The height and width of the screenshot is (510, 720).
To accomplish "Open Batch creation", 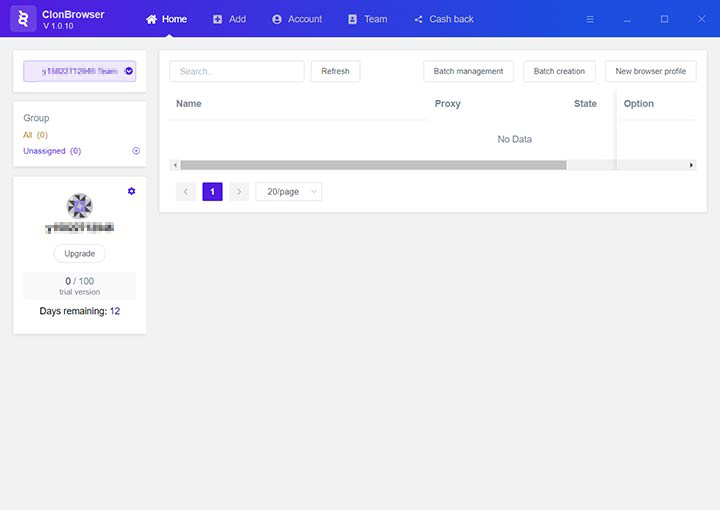I will click(559, 71).
